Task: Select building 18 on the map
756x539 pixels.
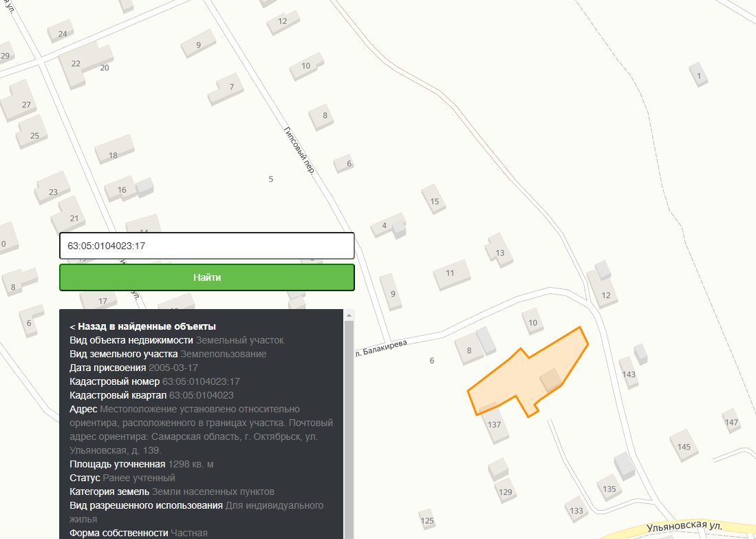Action: [114, 149]
